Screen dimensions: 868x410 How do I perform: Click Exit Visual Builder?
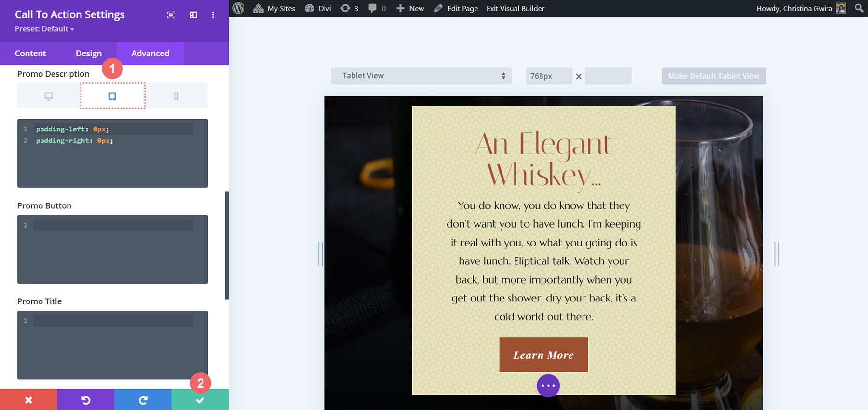(515, 8)
